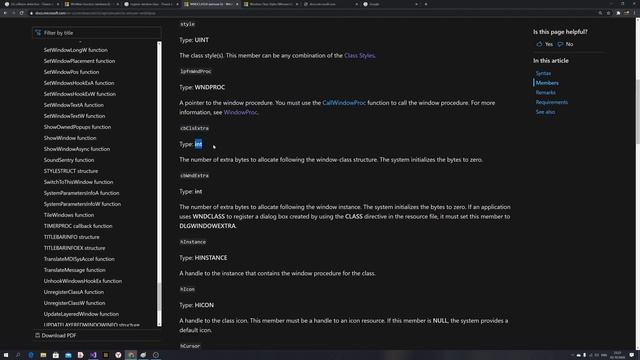Open the Class Styles link
Image resolution: width=640 pixels, height=360 pixels.
(x=359, y=56)
